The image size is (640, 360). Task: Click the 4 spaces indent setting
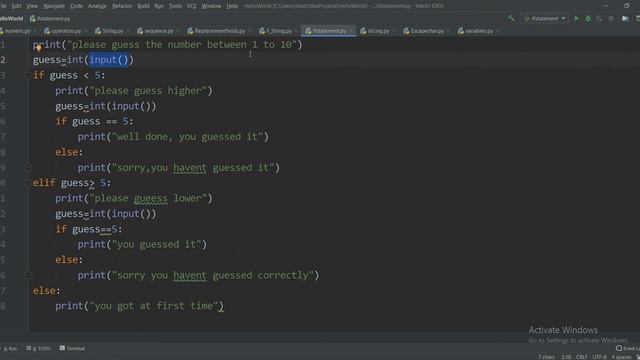click(x=621, y=357)
